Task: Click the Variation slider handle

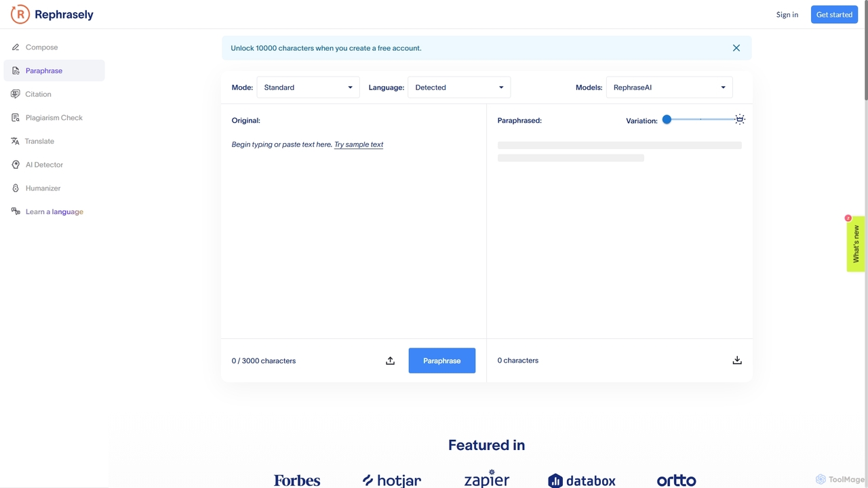Action: [667, 119]
